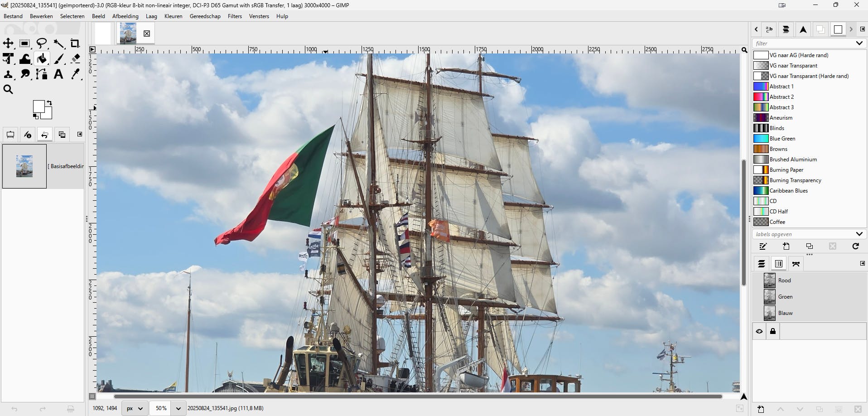Select the Crop tool

click(x=75, y=44)
